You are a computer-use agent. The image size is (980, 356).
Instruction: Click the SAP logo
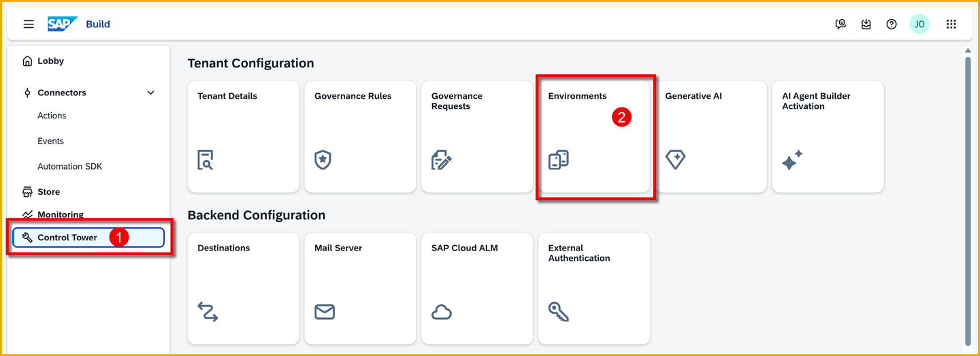(62, 24)
